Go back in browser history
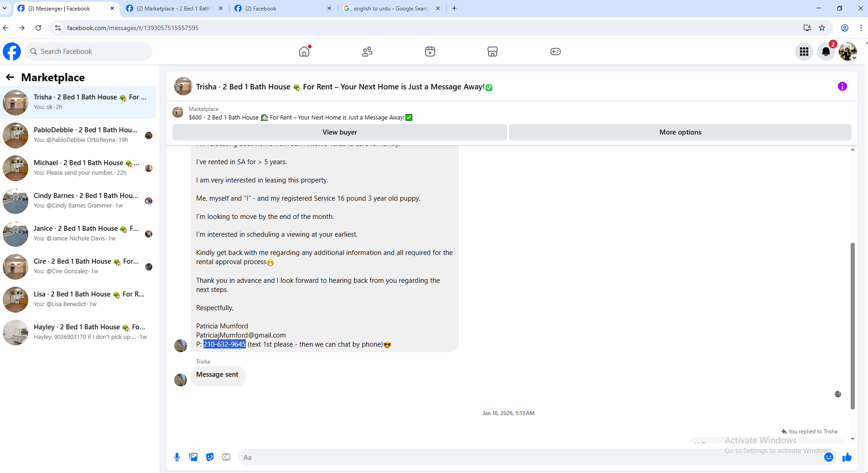868x473 pixels. coord(5,28)
